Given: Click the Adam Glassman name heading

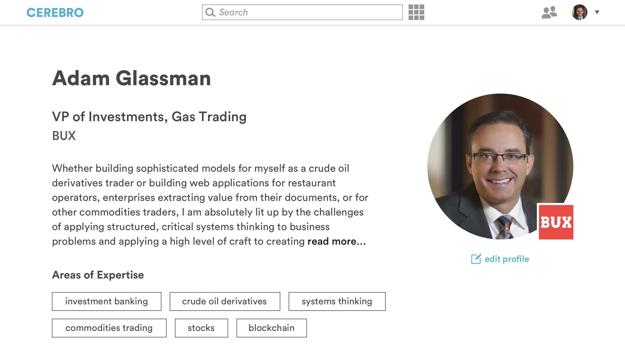Looking at the screenshot, I should click(x=131, y=78).
